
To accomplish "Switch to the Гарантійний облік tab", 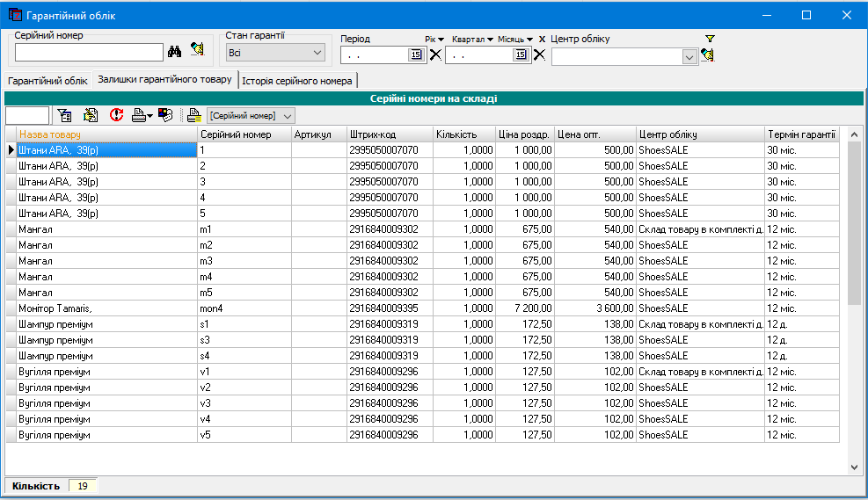I will [47, 81].
